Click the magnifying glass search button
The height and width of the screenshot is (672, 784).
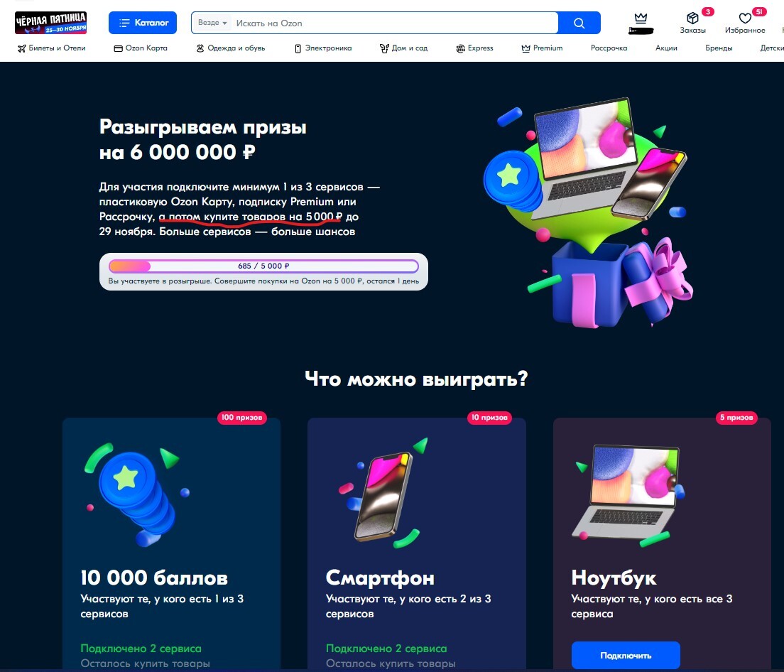[579, 23]
